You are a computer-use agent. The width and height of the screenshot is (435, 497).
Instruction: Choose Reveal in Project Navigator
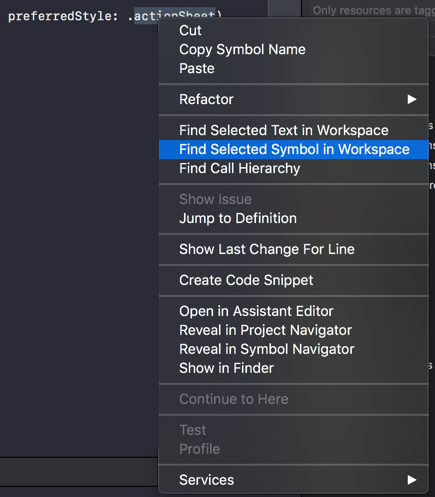293,330
